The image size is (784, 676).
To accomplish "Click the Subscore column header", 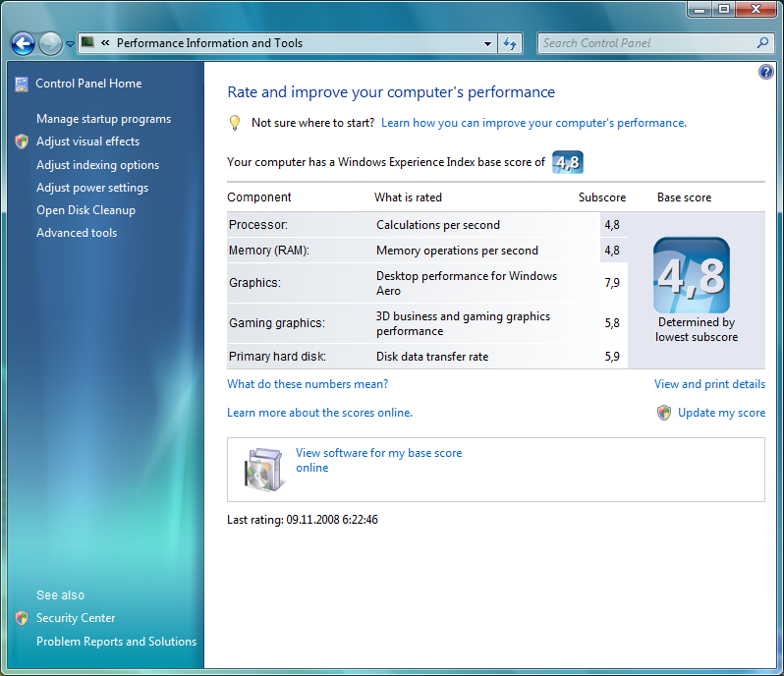I will (602, 197).
